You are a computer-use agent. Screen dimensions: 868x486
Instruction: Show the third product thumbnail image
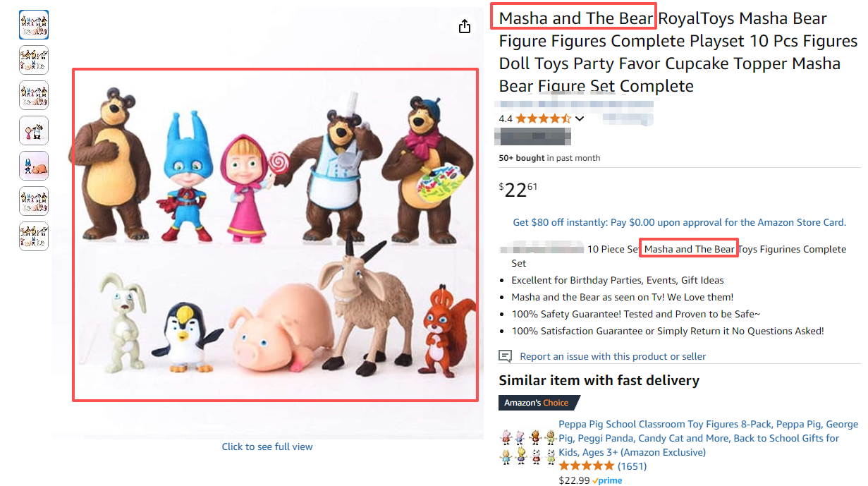point(33,95)
